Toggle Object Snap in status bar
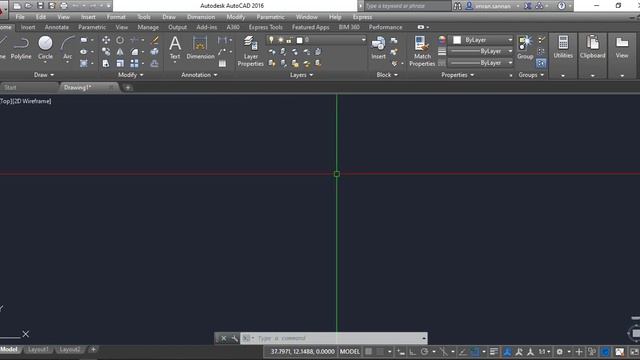 [x=474, y=351]
